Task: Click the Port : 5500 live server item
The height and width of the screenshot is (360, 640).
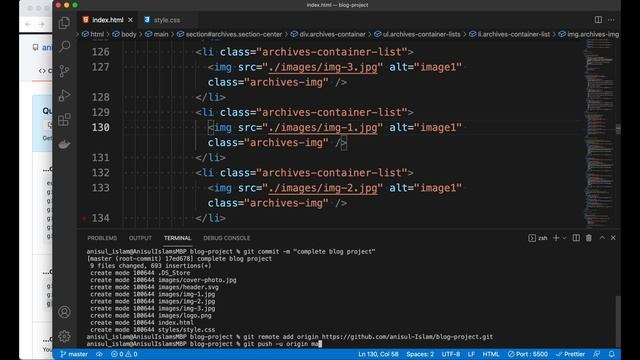Action: (x=528, y=354)
